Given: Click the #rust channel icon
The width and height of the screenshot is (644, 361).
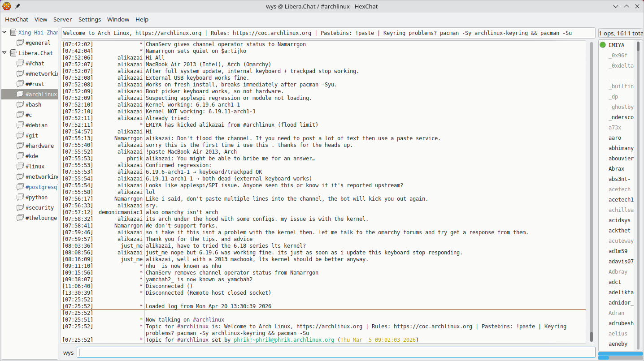Looking at the screenshot, I should (x=20, y=84).
